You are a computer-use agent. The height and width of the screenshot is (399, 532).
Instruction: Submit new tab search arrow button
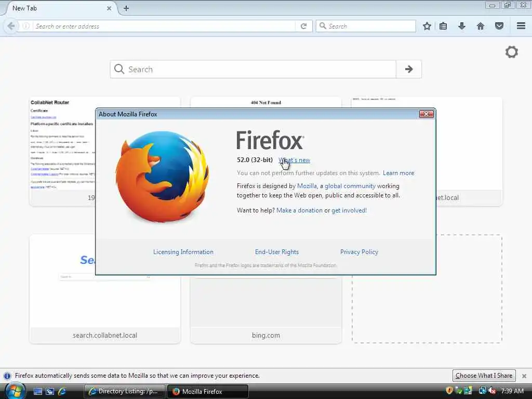tap(409, 69)
